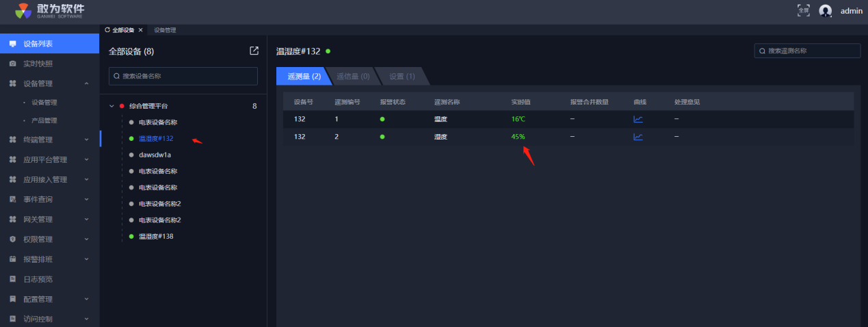Switch to the 设备管理 page tab
Viewport: 868px width, 327px height.
coord(165,30)
